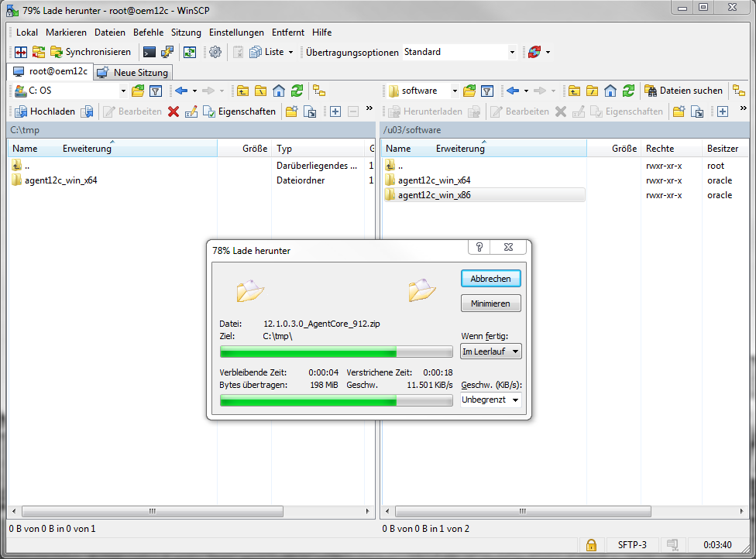The width and height of the screenshot is (756, 559).
Task: Click the Synchronisieren toolbar button
Action: (x=91, y=52)
